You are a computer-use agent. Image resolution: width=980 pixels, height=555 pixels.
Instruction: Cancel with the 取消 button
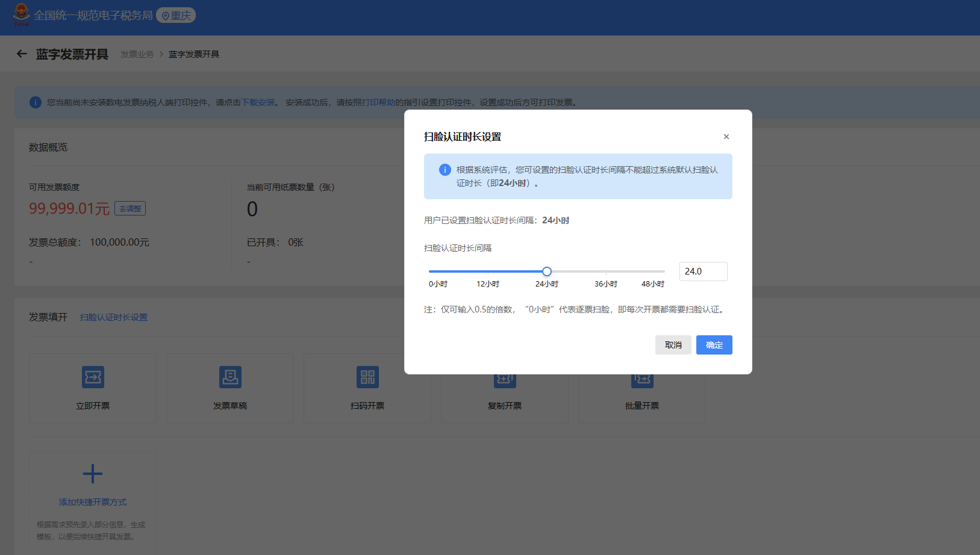(673, 345)
